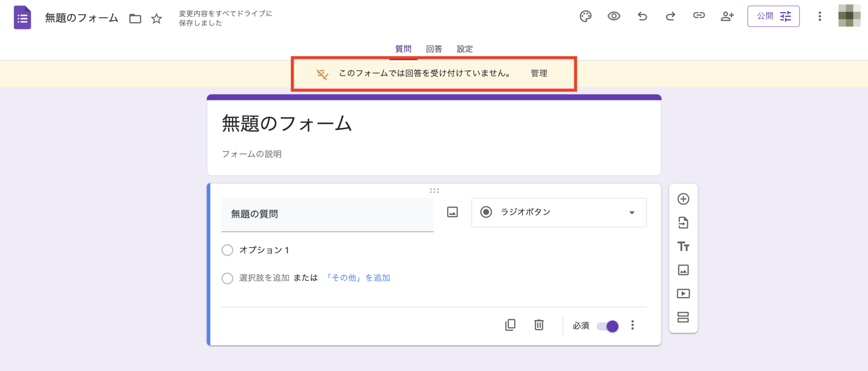Viewport: 868px width, 371px height.
Task: Copy the form link via link icon
Action: (x=699, y=16)
